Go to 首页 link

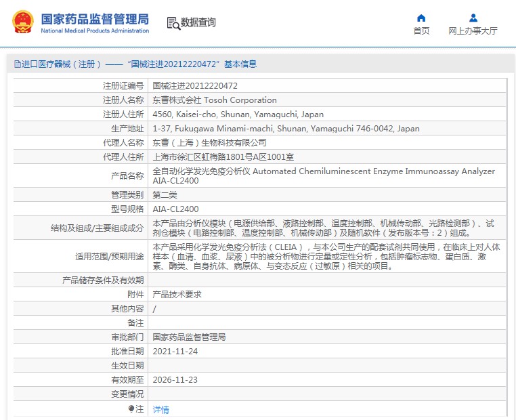click(421, 30)
